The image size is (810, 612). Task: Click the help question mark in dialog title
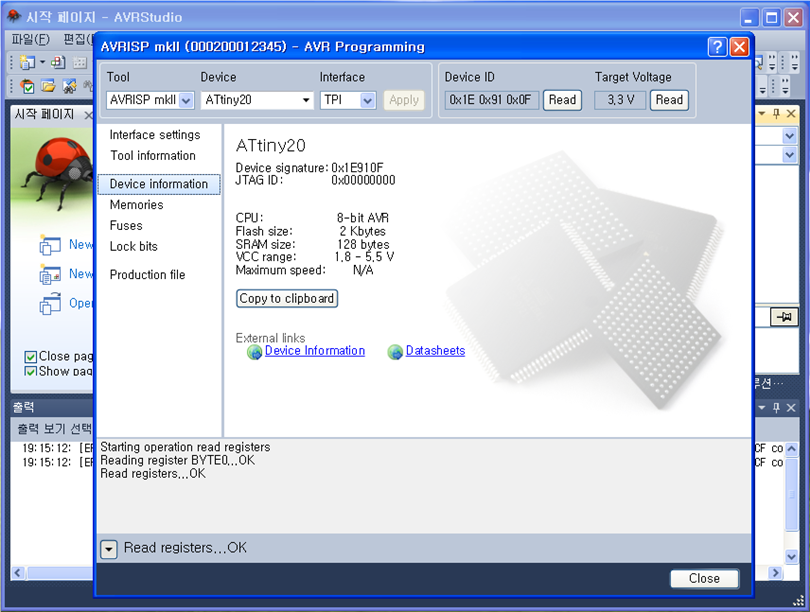pos(717,47)
